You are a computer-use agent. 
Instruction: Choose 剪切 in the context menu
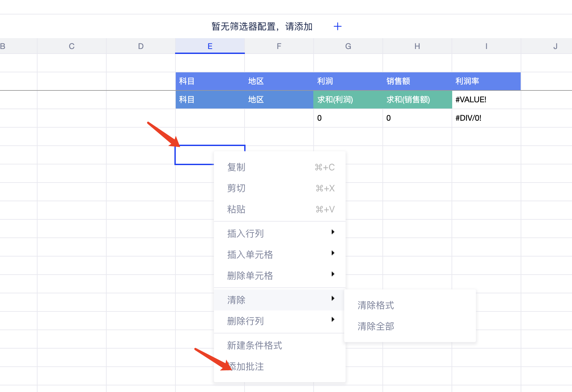pos(236,188)
